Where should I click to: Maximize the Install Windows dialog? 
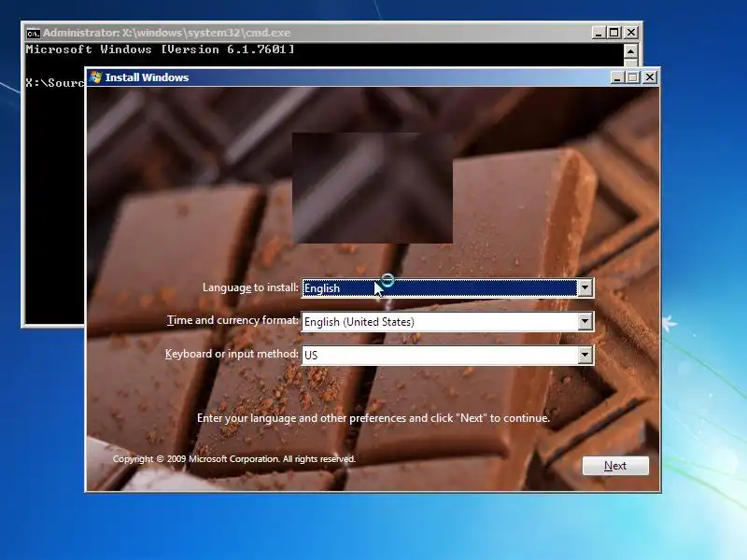click(x=633, y=77)
